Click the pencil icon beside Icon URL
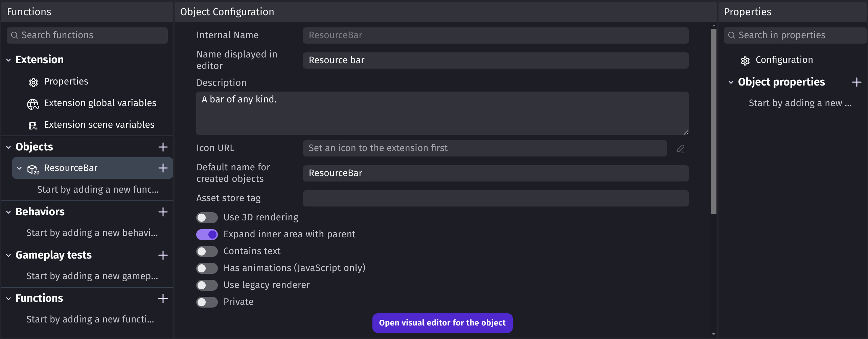 681,149
